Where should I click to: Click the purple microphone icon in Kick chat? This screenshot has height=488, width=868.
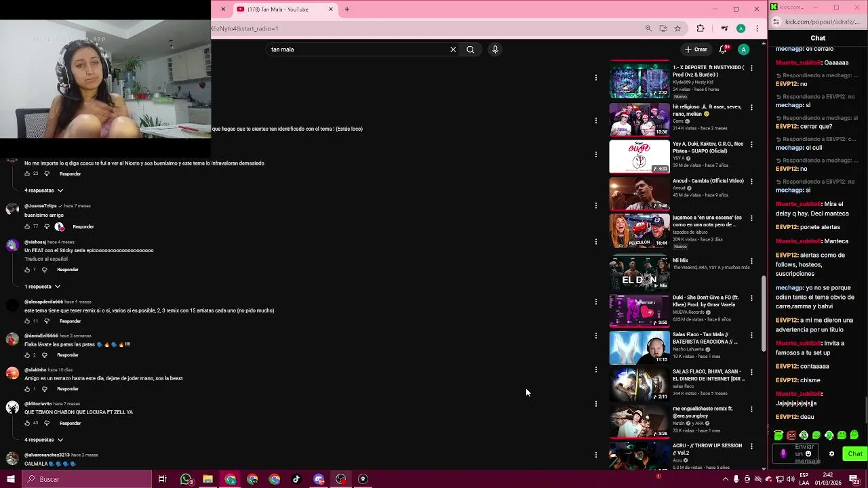click(783, 454)
